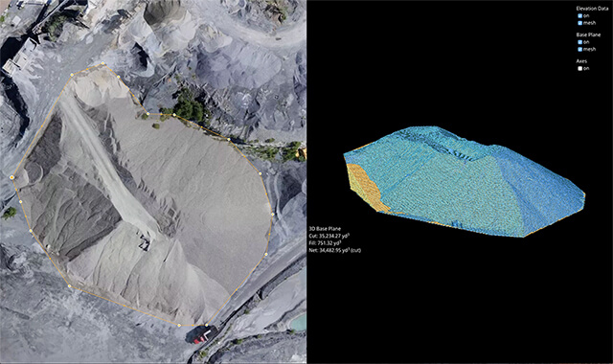Click the lower-left corner vertex of the outline
Screen dimensions: 613x364
[70, 286]
